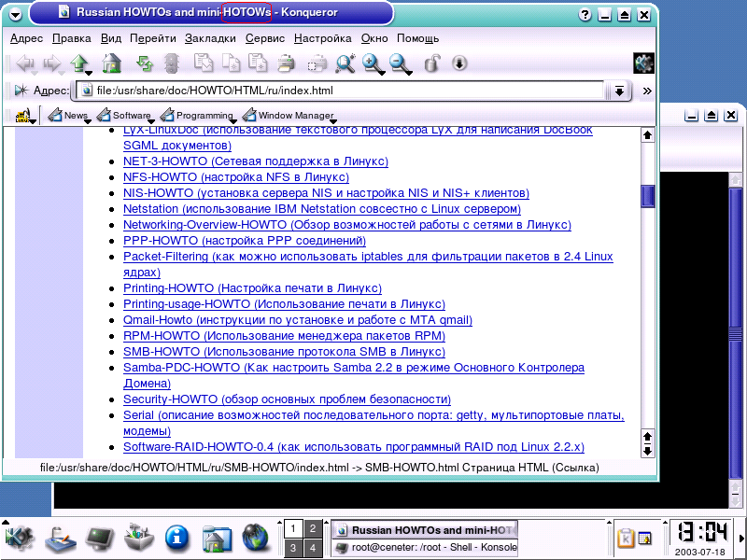
Task: Print the page with the printer icon
Action: click(x=286, y=63)
